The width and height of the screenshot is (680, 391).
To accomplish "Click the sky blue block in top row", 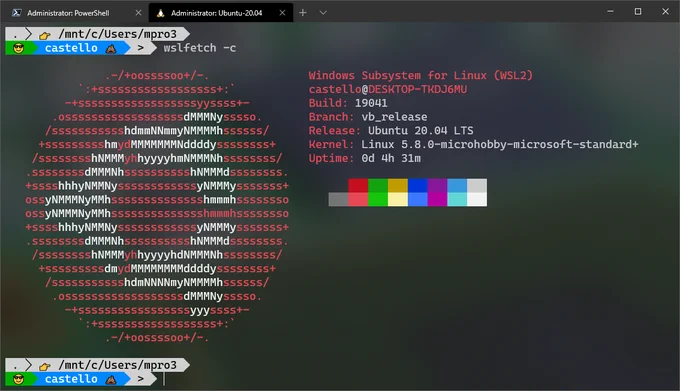I will coord(457,185).
